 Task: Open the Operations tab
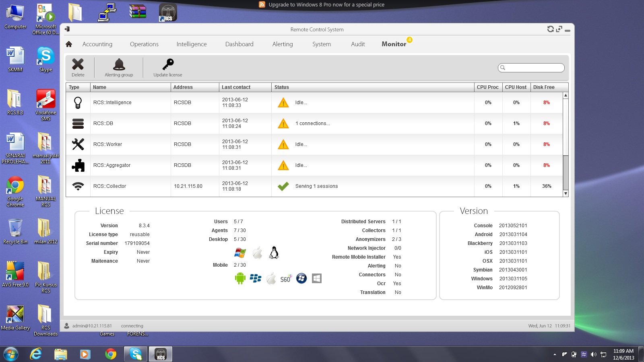tap(144, 44)
